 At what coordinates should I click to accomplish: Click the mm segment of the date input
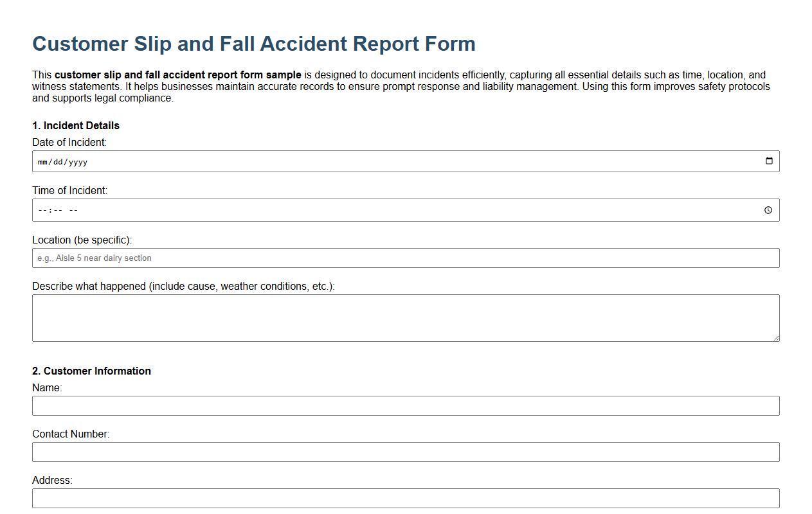pyautogui.click(x=43, y=162)
